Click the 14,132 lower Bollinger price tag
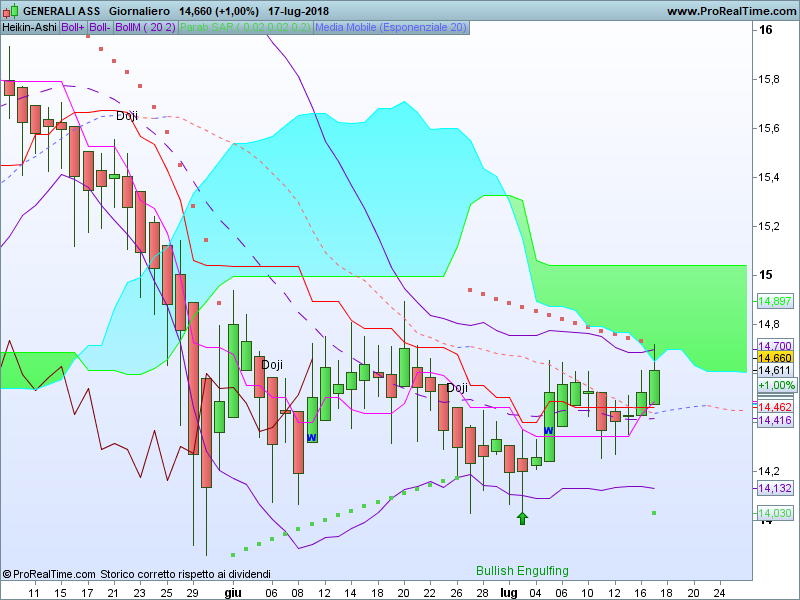Viewport: 800px width, 600px height. coord(774,488)
